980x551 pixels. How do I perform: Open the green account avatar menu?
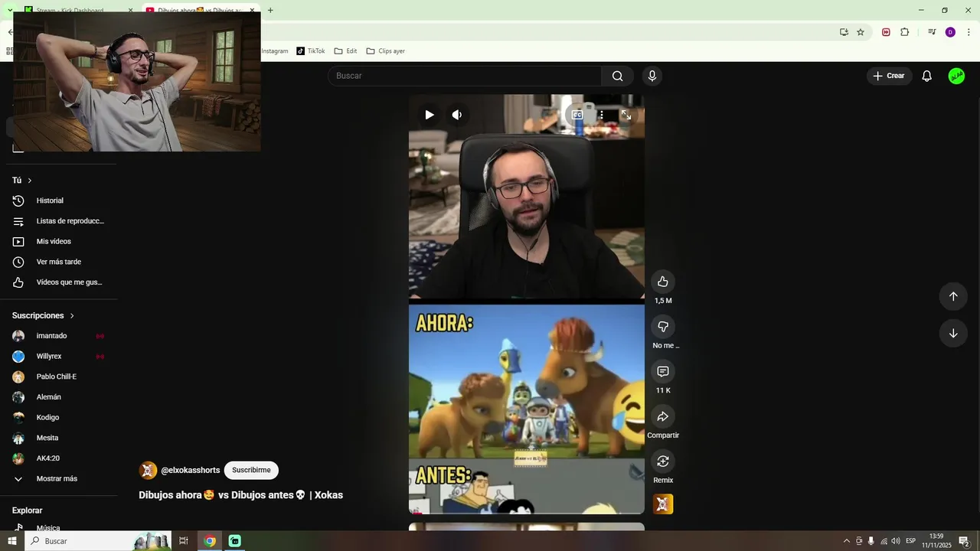(956, 76)
